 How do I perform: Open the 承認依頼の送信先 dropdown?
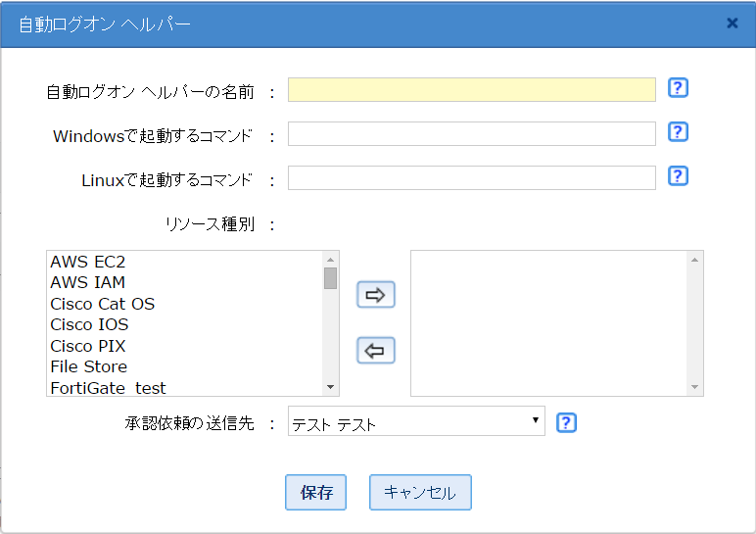[416, 423]
